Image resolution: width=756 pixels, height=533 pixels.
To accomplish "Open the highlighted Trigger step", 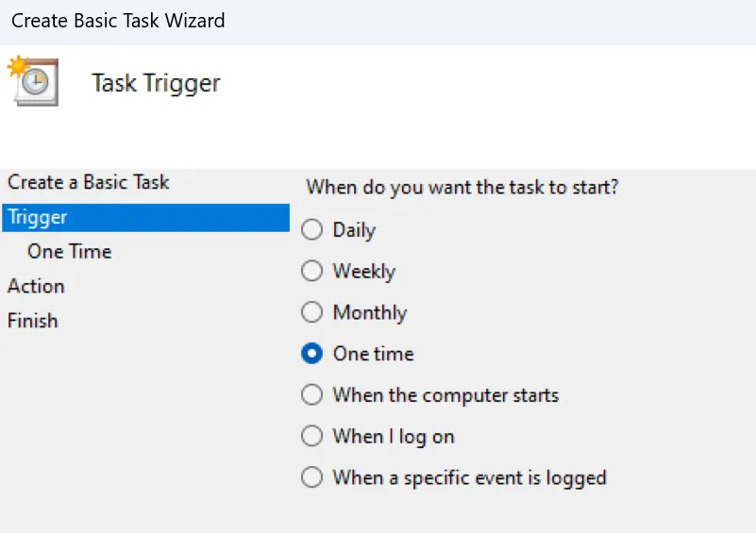I will point(145,217).
